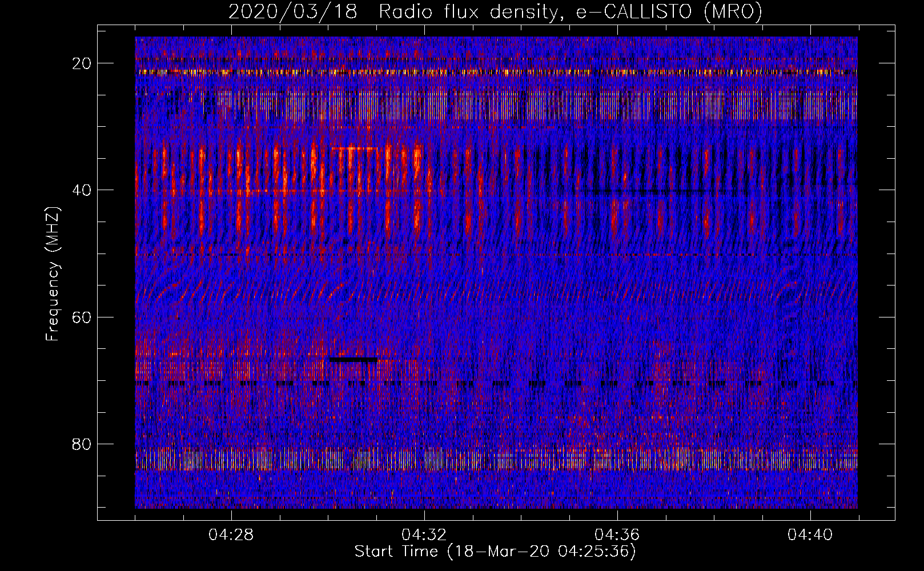Click the time tick label '04:36'
Screen dimensions: 924x571
(x=617, y=535)
